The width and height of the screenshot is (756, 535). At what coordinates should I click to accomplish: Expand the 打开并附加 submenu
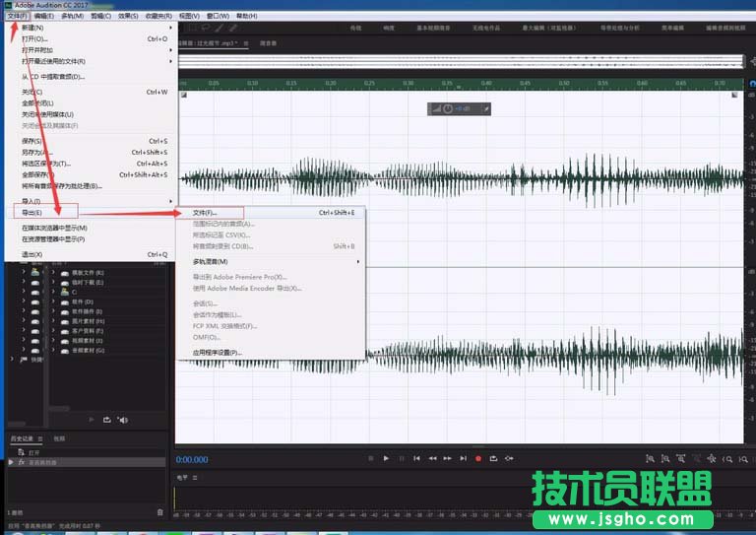coord(92,50)
